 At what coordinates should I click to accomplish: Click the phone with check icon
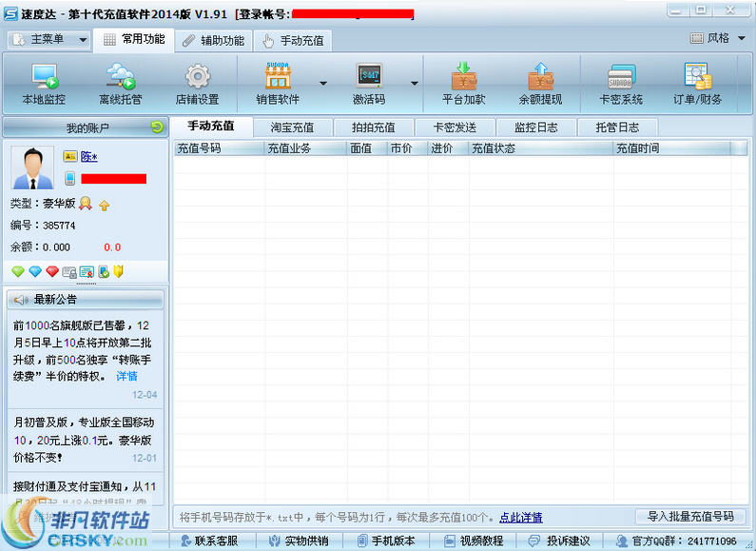[104, 272]
